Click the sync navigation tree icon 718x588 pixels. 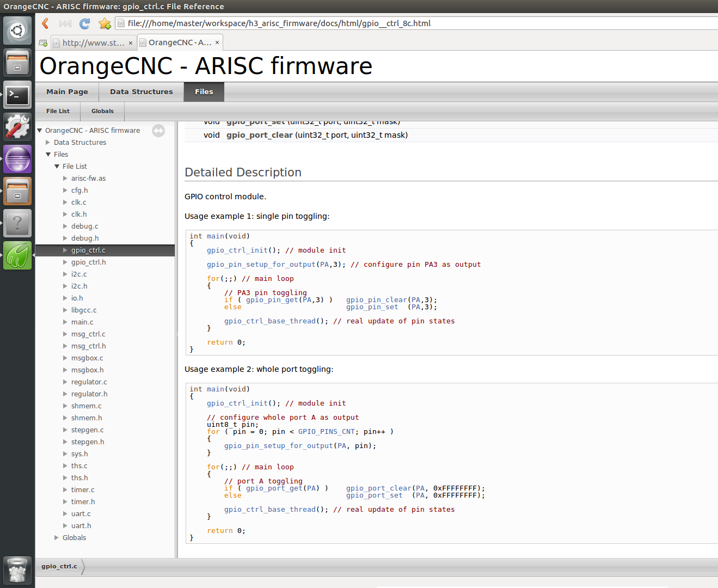coord(158,131)
